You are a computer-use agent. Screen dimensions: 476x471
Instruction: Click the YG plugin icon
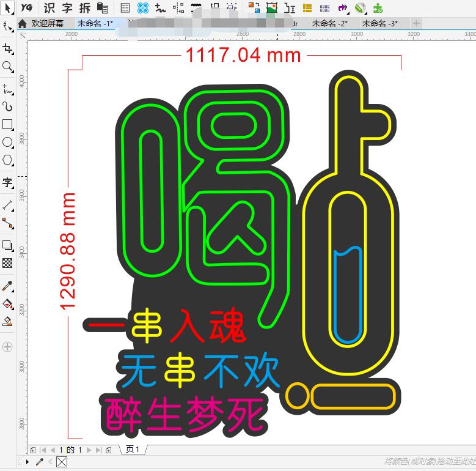(27, 8)
